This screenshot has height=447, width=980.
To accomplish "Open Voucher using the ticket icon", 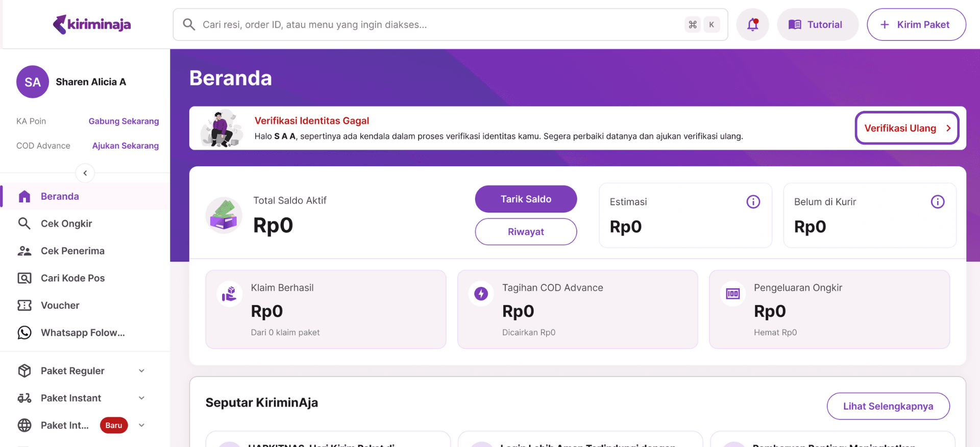I will (x=24, y=305).
